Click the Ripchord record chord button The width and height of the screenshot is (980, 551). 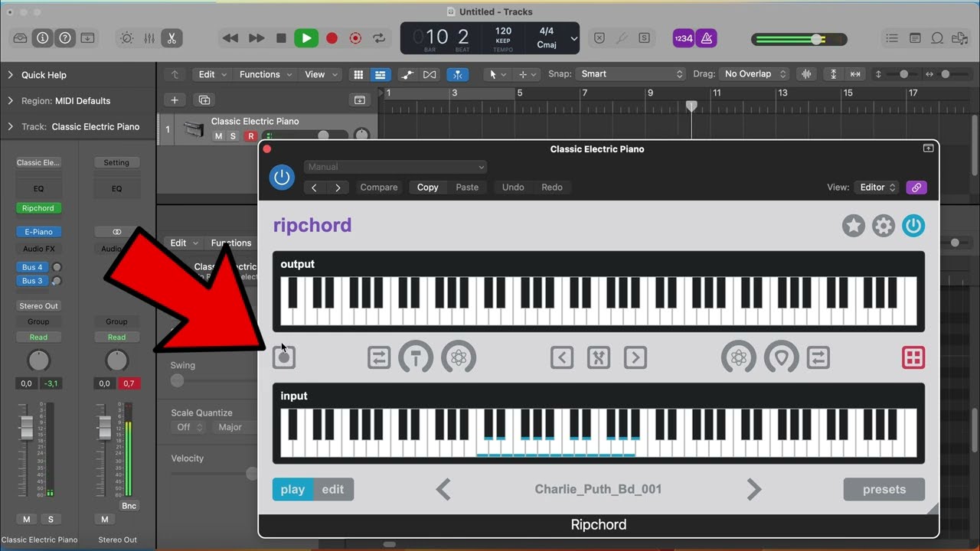(284, 357)
